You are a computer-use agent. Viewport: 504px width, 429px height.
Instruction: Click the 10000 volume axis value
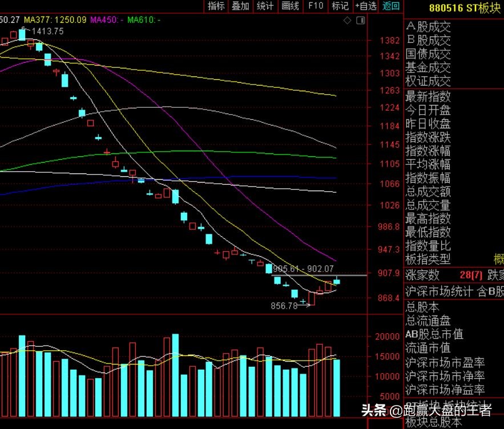[x=388, y=377]
